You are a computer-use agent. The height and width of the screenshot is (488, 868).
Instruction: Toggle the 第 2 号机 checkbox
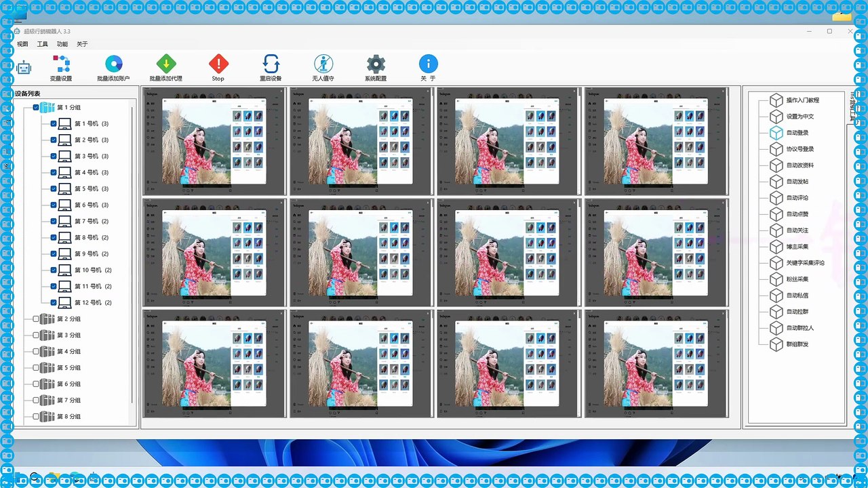(x=54, y=140)
